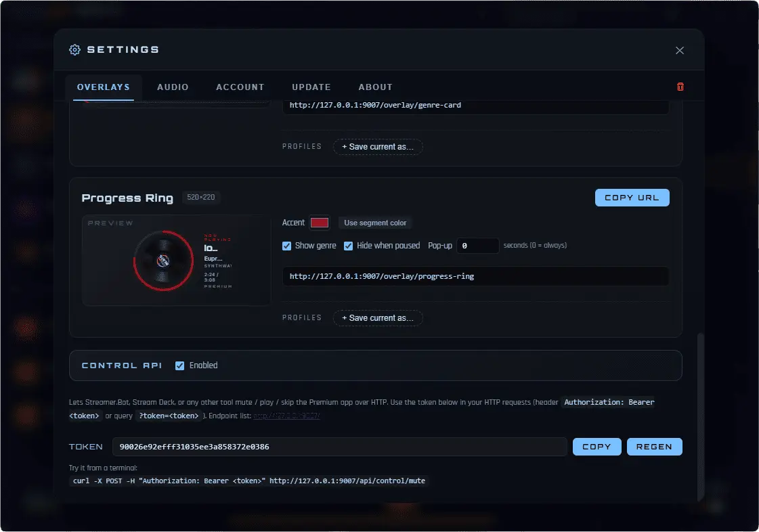Screen dimensions: 759x532
Task: Save current genre-card profile as new
Action: pos(378,147)
